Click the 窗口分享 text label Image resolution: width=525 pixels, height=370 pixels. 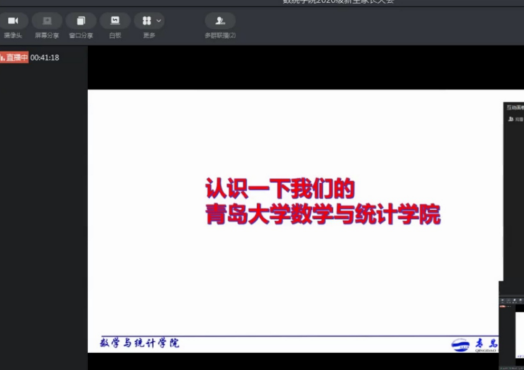81,35
